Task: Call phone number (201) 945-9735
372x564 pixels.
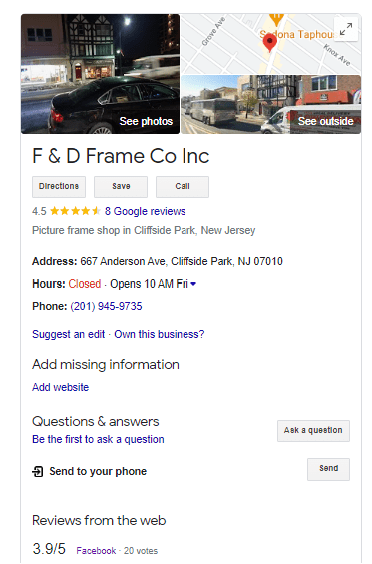Action: point(106,306)
